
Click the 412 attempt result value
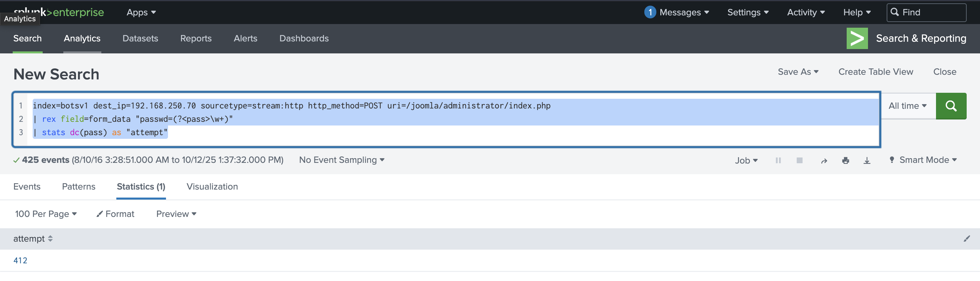(20, 260)
